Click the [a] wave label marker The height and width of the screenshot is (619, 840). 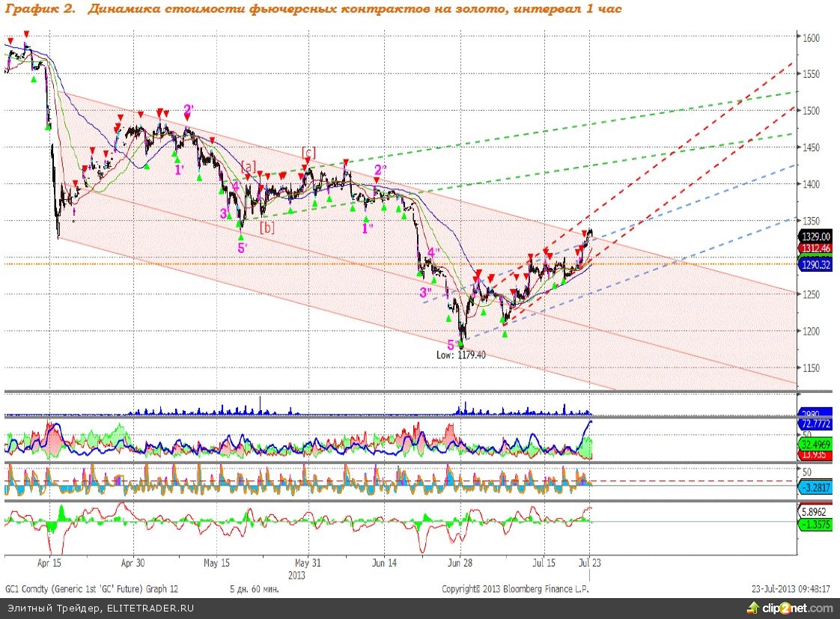pyautogui.click(x=249, y=166)
